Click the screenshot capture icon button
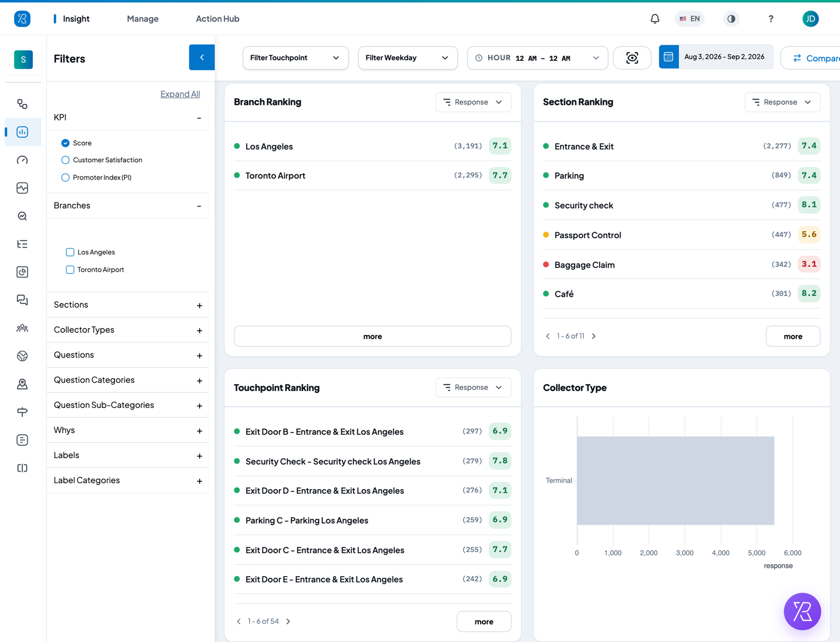The image size is (840, 642). pos(632,58)
